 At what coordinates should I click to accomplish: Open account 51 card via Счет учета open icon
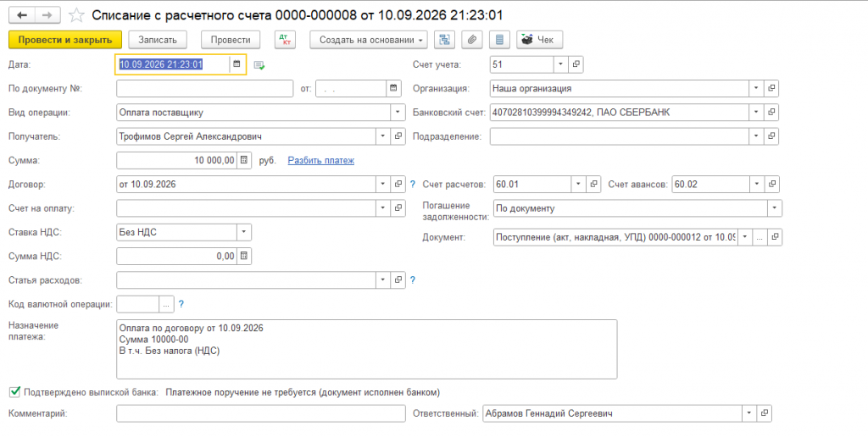pyautogui.click(x=576, y=64)
